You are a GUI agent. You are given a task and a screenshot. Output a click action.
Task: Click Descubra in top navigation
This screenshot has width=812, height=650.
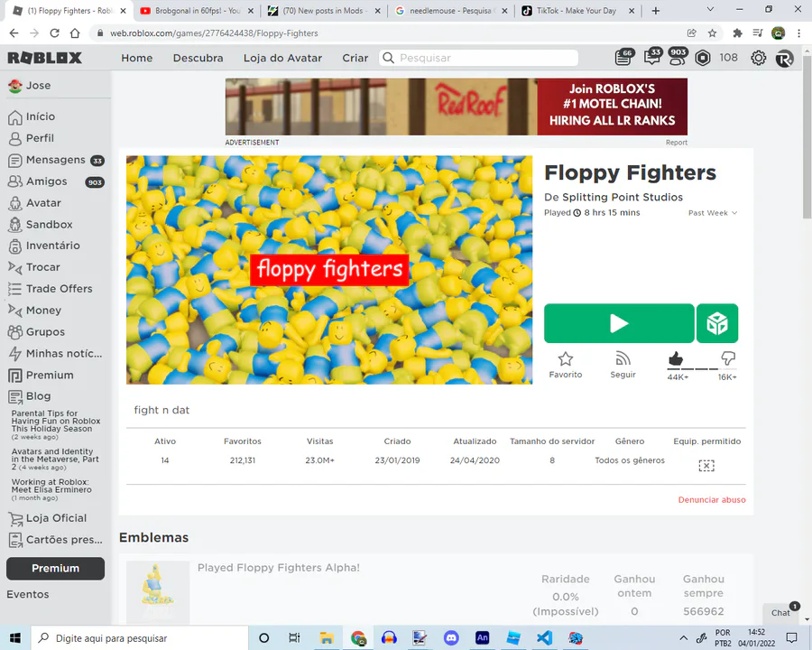pos(198,58)
